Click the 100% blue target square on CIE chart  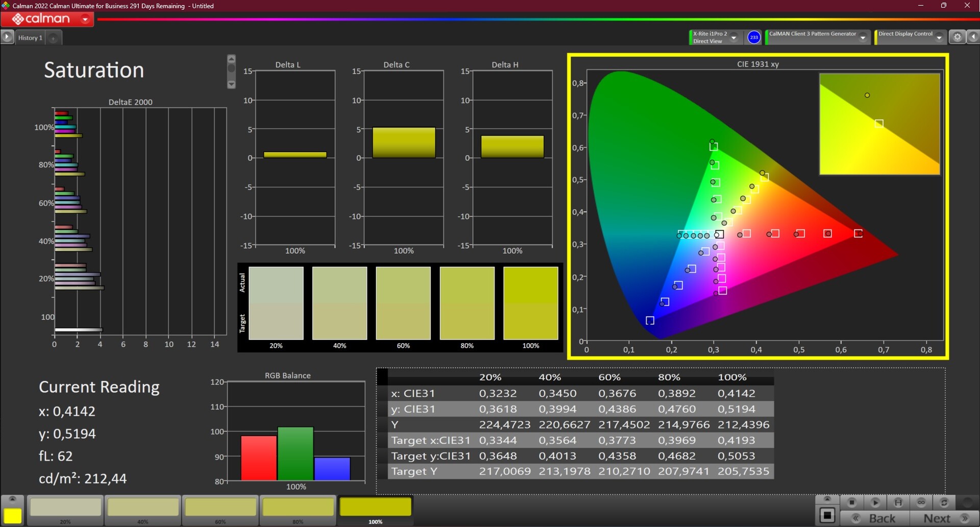[650, 321]
